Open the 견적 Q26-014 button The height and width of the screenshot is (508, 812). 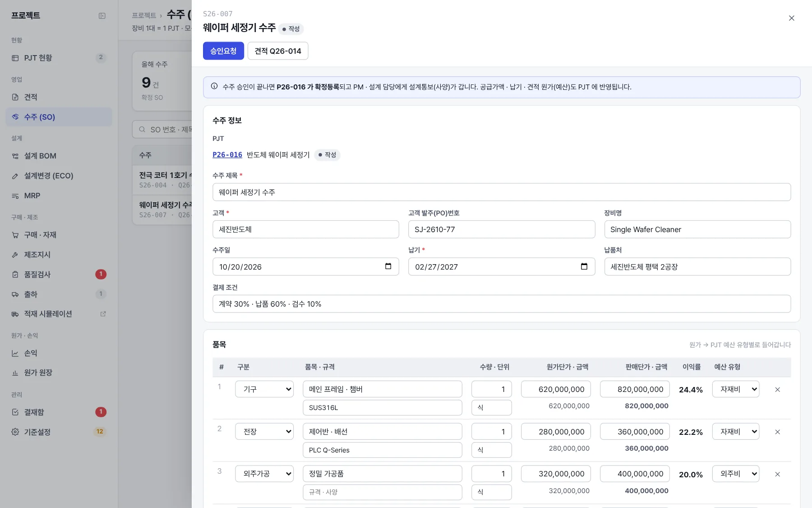pos(278,51)
